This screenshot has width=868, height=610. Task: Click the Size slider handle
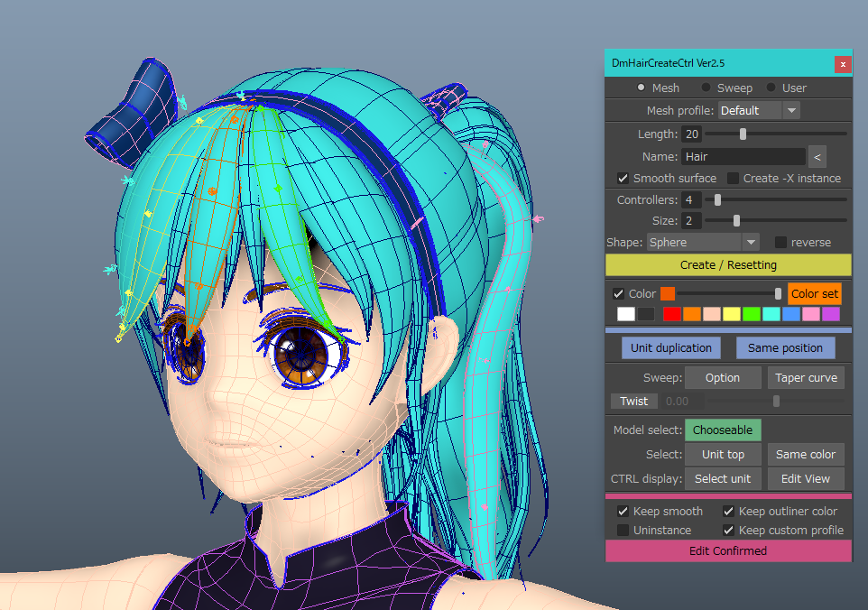point(736,221)
